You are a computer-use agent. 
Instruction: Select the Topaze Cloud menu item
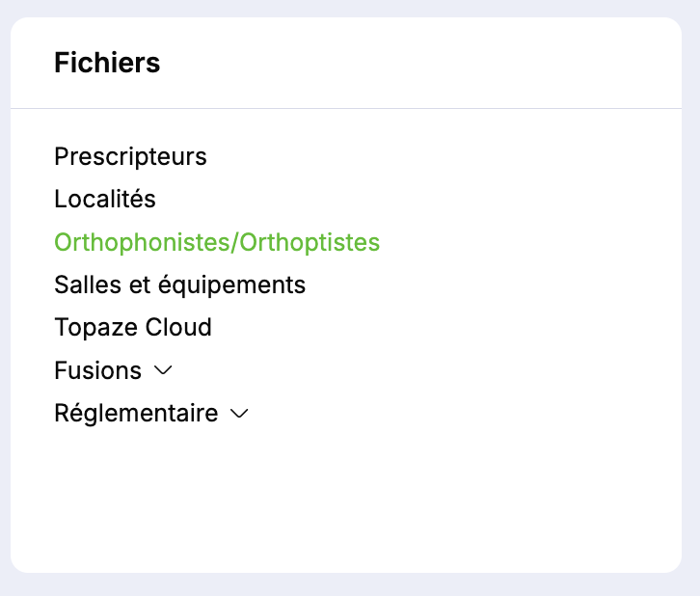133,328
